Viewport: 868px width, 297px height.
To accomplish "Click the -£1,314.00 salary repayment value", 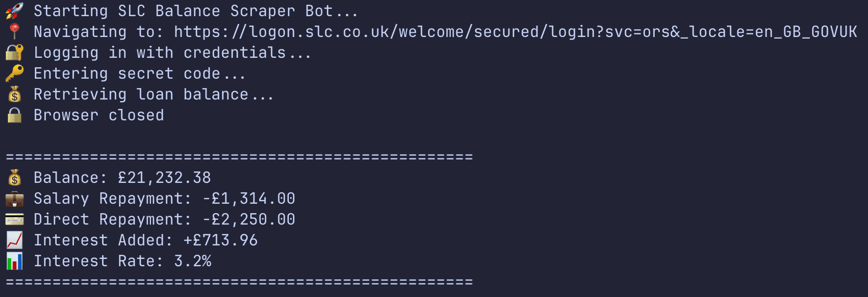I will click(x=249, y=199).
